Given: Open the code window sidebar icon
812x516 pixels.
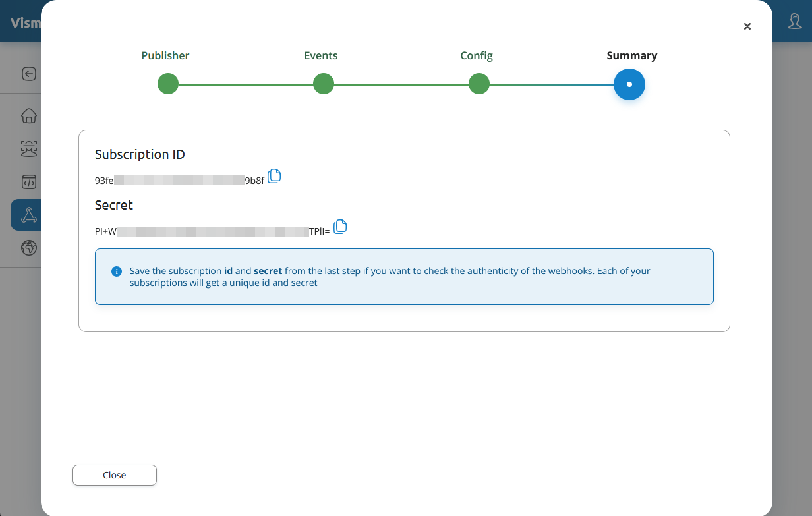Looking at the screenshot, I should tap(28, 182).
